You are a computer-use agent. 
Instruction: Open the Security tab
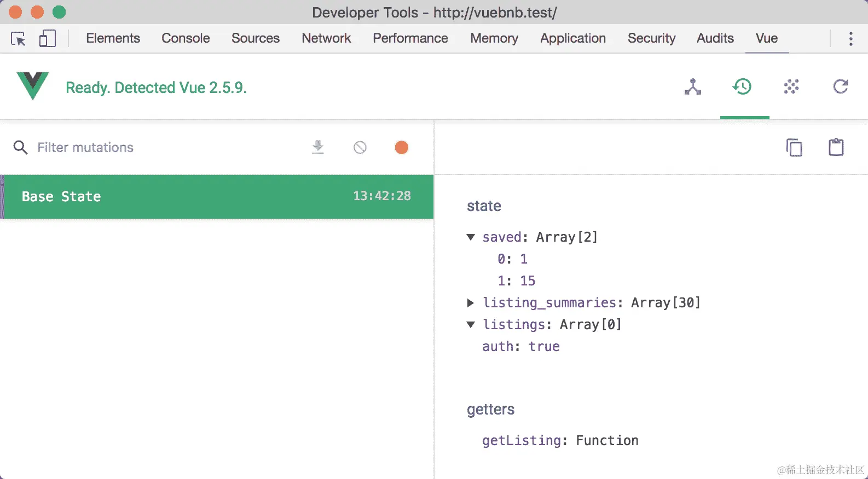tap(651, 38)
